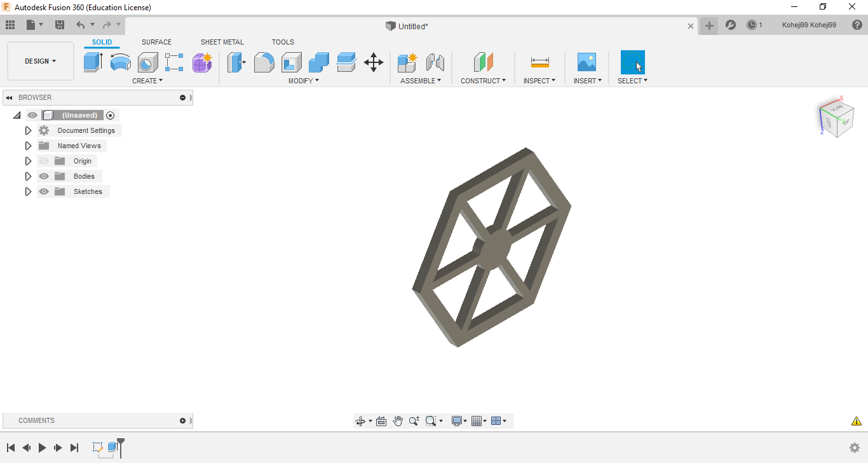868x463 pixels.
Task: Hide the Sketches folder
Action: click(44, 191)
